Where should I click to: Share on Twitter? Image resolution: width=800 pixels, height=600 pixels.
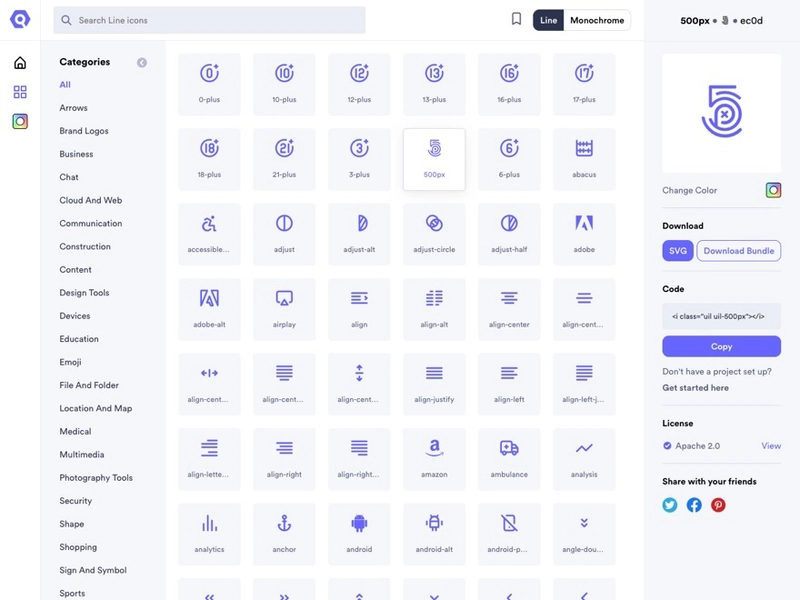[670, 505]
